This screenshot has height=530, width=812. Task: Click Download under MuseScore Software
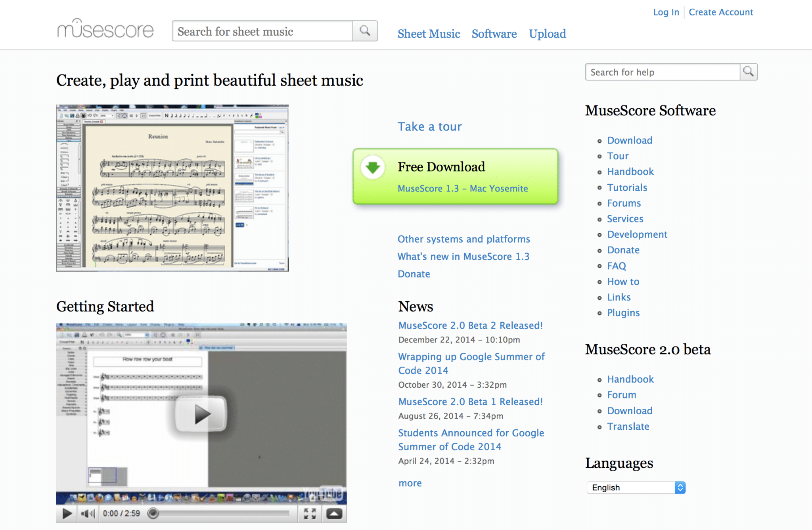pos(630,140)
